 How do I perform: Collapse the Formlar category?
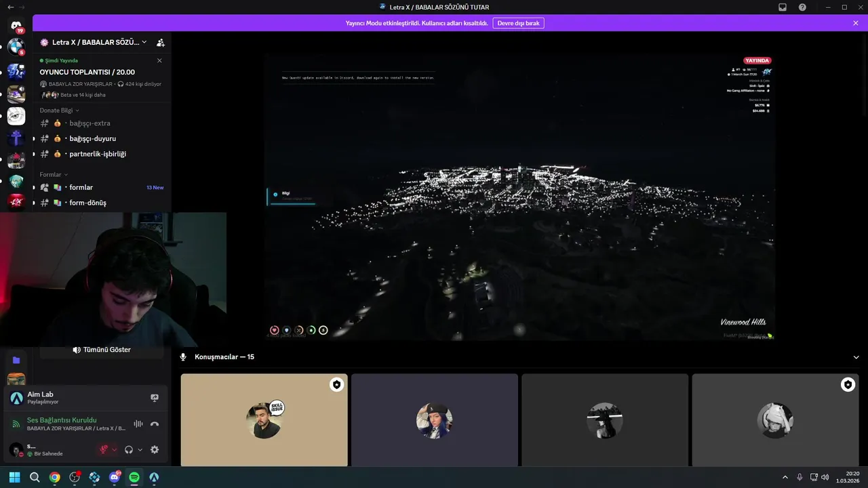point(54,175)
